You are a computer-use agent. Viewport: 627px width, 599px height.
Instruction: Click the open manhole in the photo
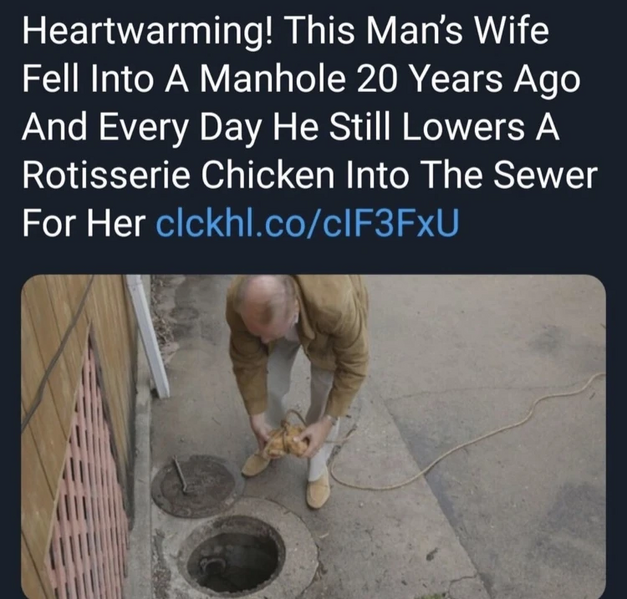tap(236, 557)
